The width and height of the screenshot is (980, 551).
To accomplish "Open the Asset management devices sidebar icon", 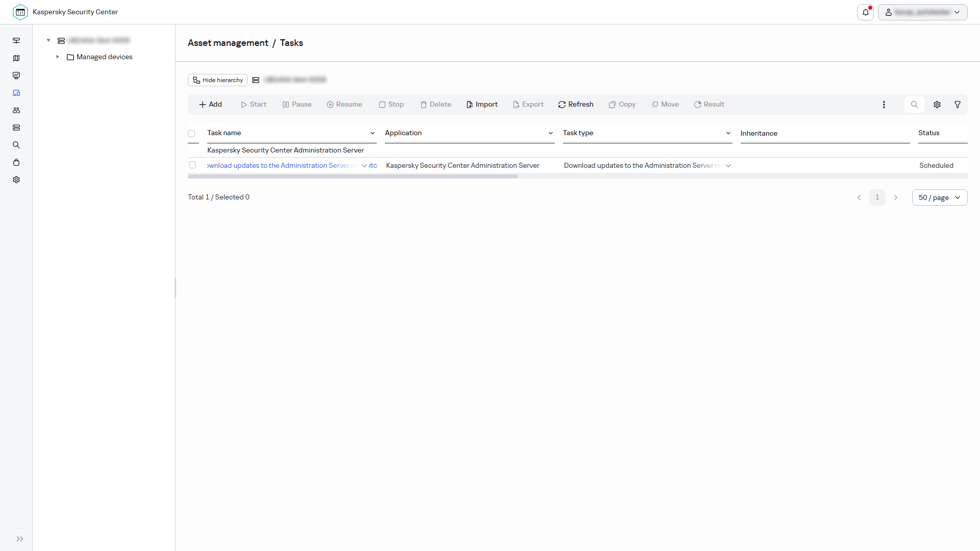I will [16, 93].
